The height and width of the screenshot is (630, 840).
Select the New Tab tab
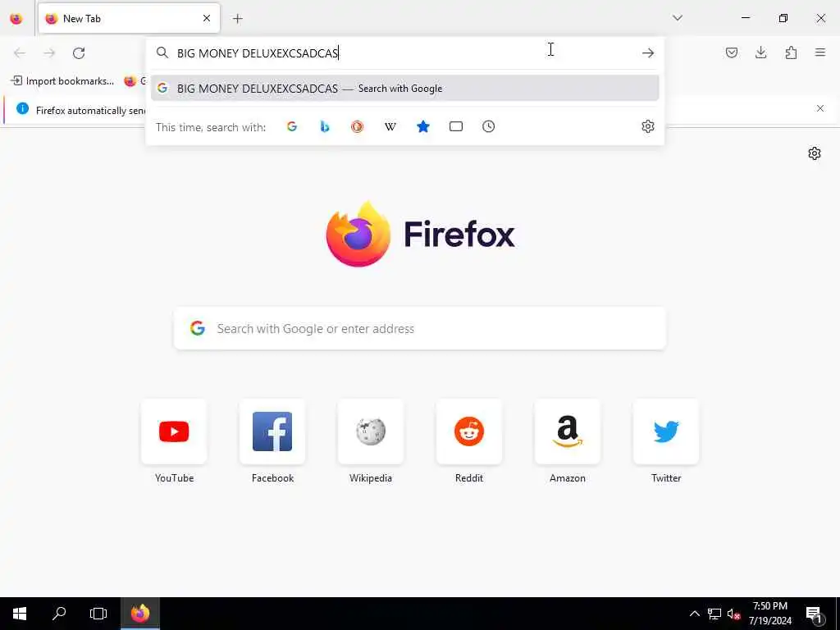click(129, 19)
